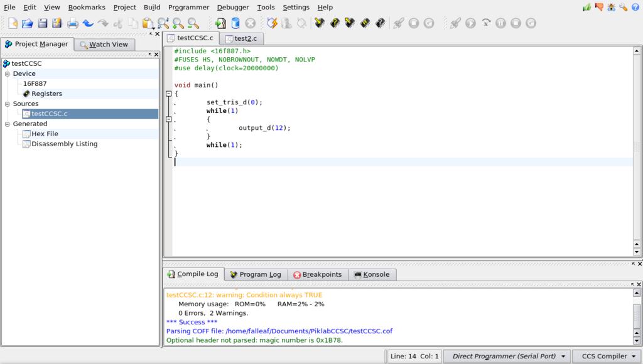Click the debugger Run play icon
Screen dimensions: 643x364
[470, 23]
